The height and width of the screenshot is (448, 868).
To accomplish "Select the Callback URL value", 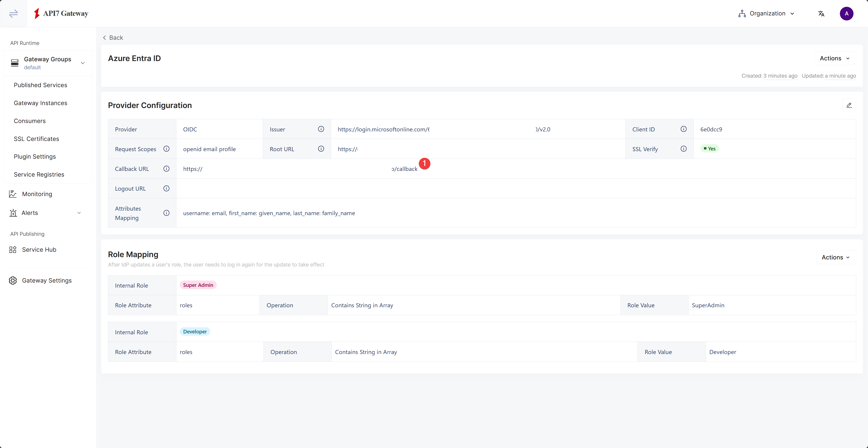I will coord(300,169).
